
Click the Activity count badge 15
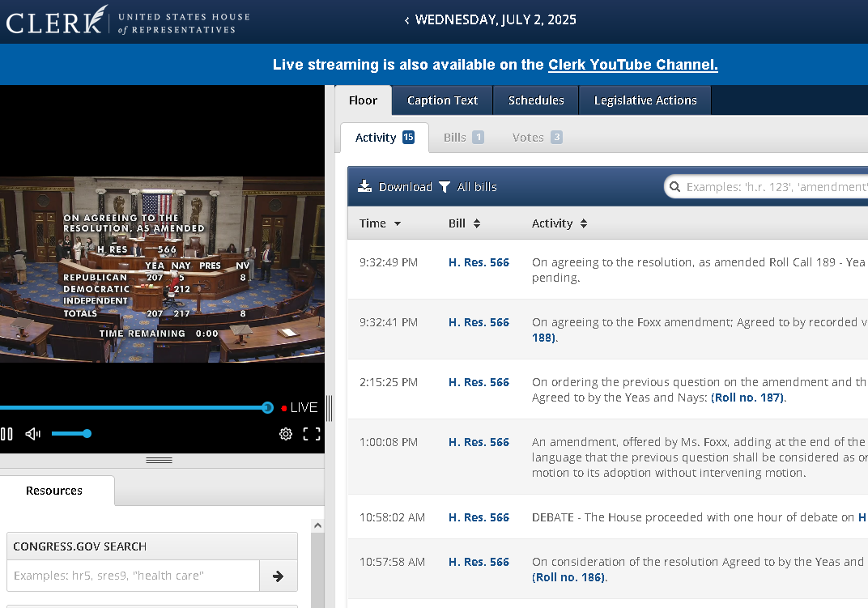click(x=409, y=137)
